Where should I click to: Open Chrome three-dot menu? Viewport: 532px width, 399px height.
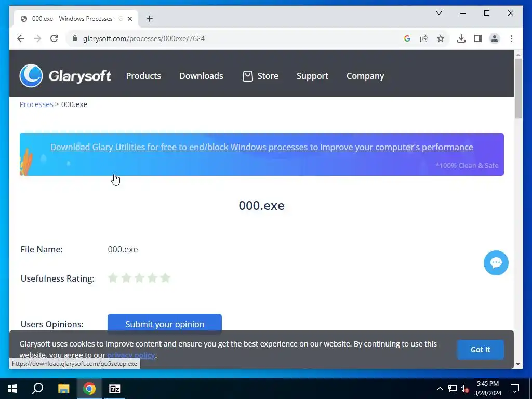pyautogui.click(x=511, y=38)
